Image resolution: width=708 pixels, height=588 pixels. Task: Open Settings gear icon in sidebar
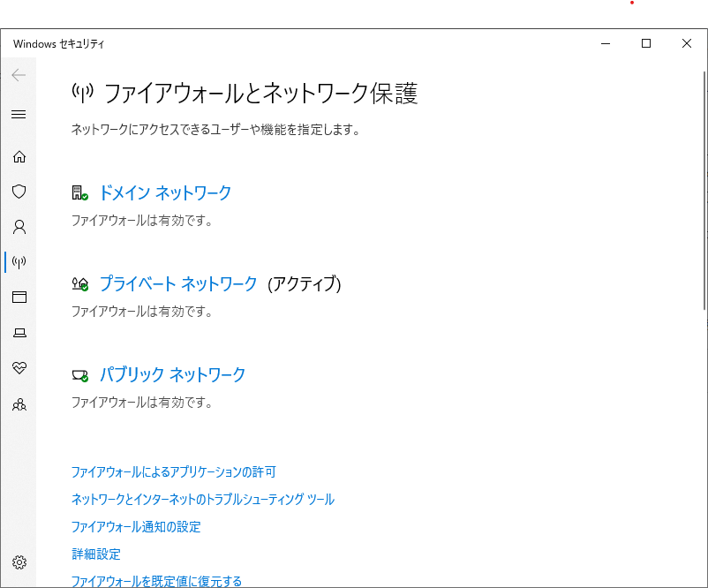pyautogui.click(x=19, y=562)
